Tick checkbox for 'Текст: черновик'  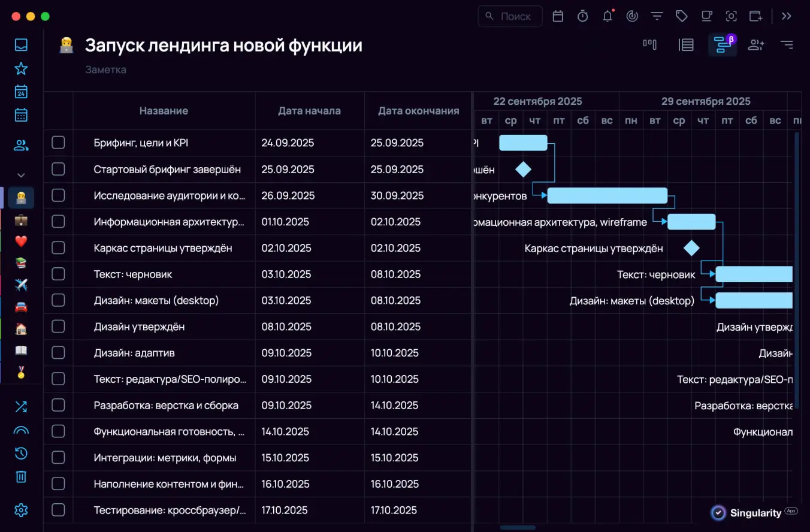coord(58,274)
